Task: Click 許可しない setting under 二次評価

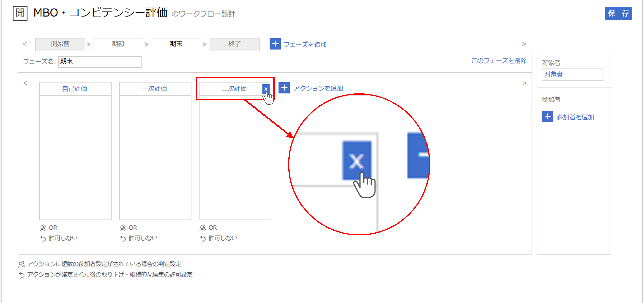Action: coord(223,238)
